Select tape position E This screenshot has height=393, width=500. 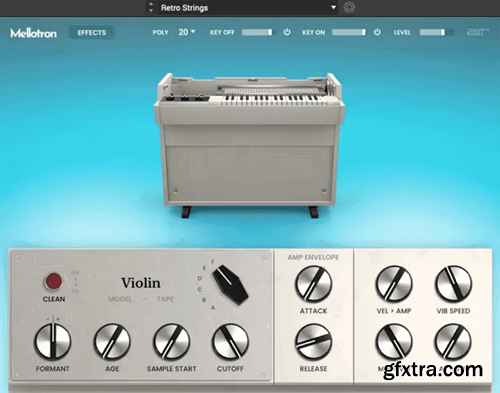pyautogui.click(x=204, y=268)
